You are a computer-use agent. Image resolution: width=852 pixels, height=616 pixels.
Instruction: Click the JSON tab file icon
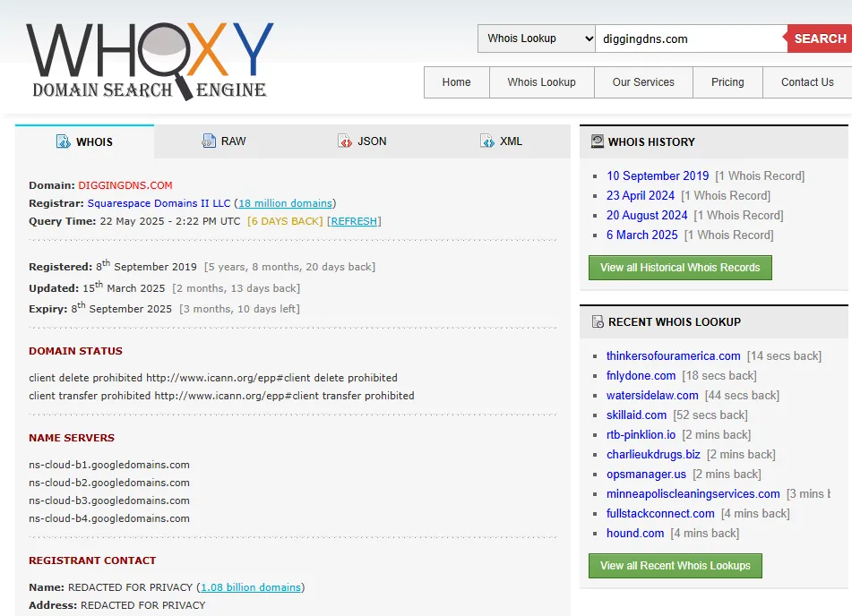point(345,141)
